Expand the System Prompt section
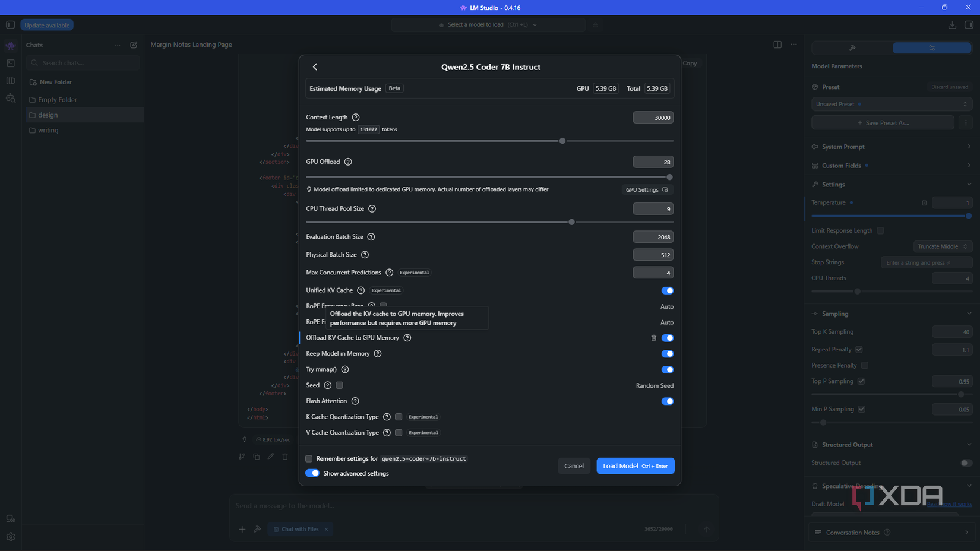 pyautogui.click(x=892, y=147)
